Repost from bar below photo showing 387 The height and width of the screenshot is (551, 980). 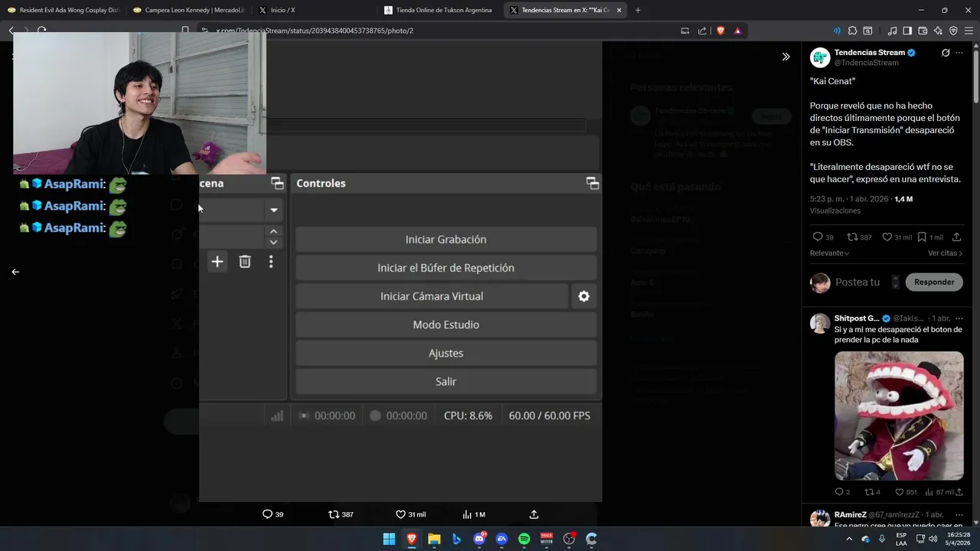341,514
